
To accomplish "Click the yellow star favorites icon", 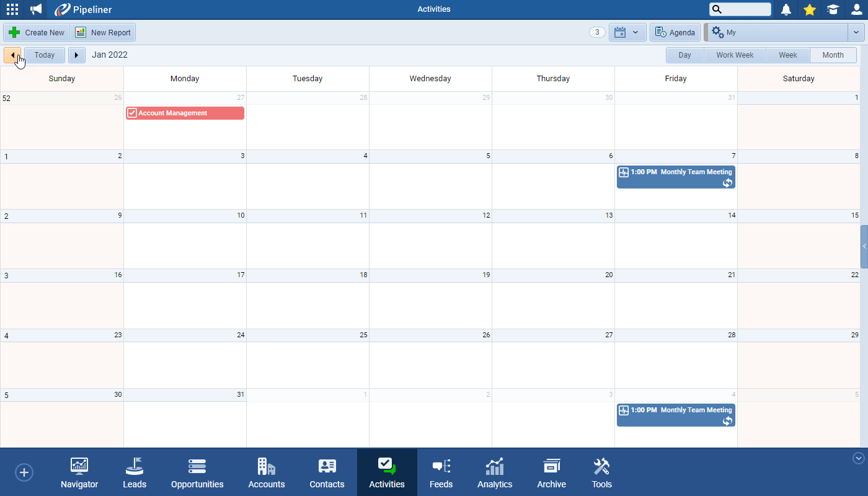I will point(809,9).
